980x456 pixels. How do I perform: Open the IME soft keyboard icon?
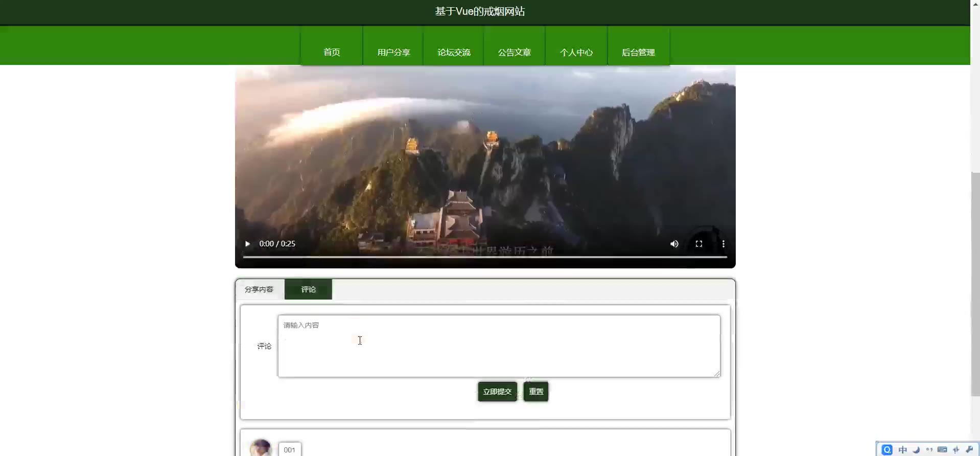(x=942, y=450)
